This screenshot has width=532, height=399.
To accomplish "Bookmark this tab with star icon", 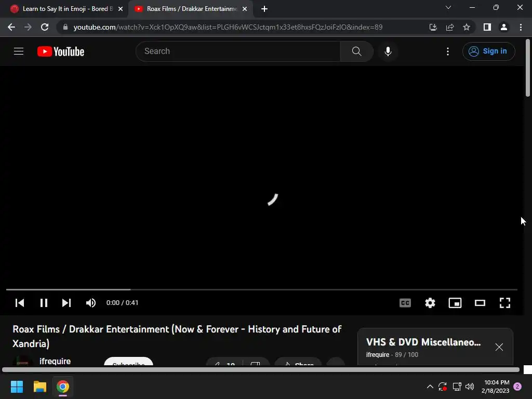I will 467,27.
